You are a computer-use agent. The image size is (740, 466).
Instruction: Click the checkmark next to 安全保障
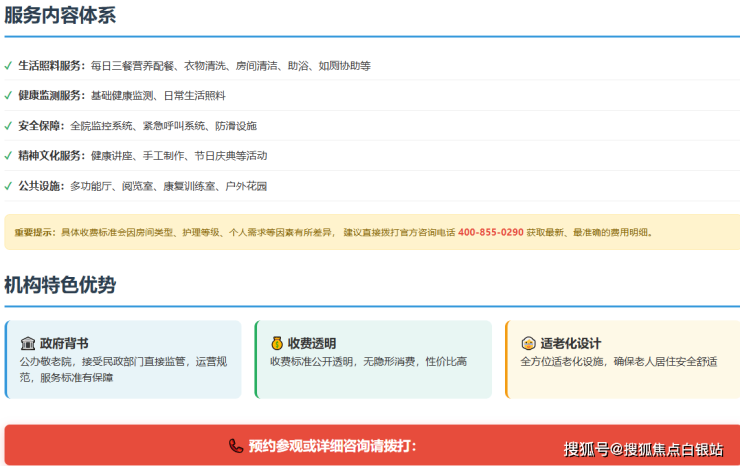[8, 126]
